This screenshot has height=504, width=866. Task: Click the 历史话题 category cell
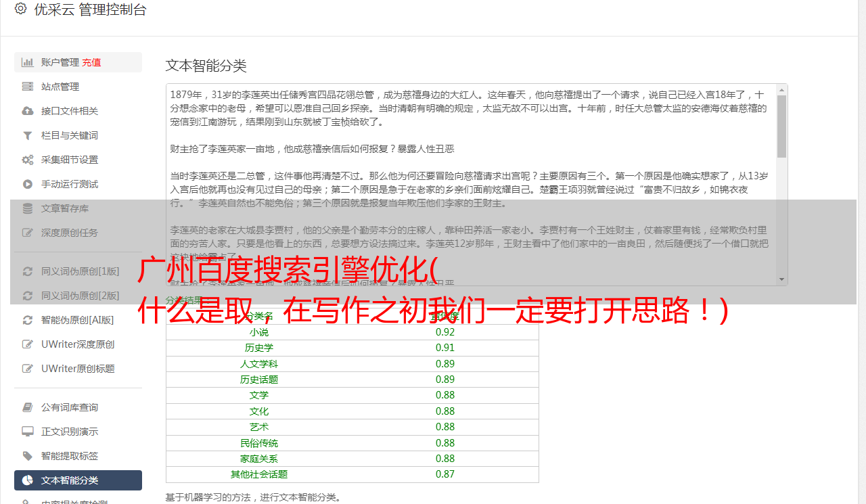259,380
